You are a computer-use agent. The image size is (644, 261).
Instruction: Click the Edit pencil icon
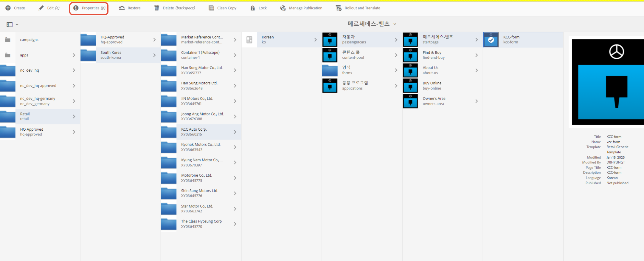[x=41, y=8]
